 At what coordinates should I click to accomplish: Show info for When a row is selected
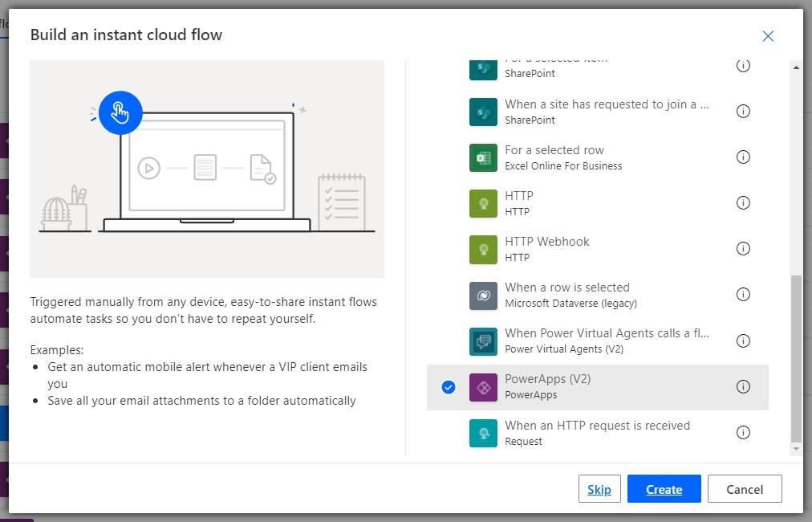coord(743,295)
